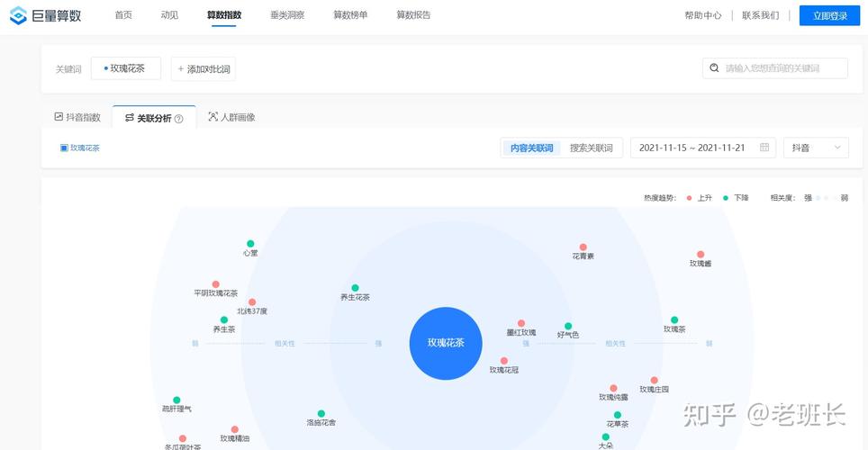Open the 算数榜单 page

[x=350, y=15]
